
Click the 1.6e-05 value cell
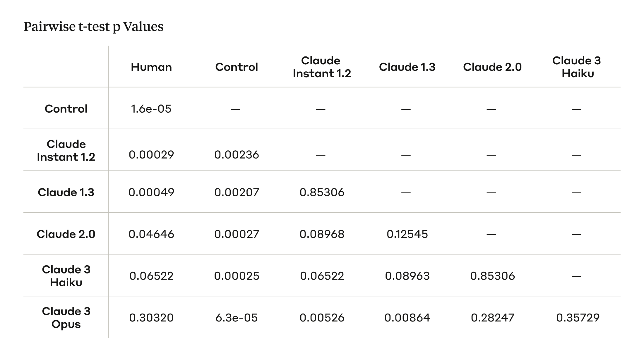point(151,109)
